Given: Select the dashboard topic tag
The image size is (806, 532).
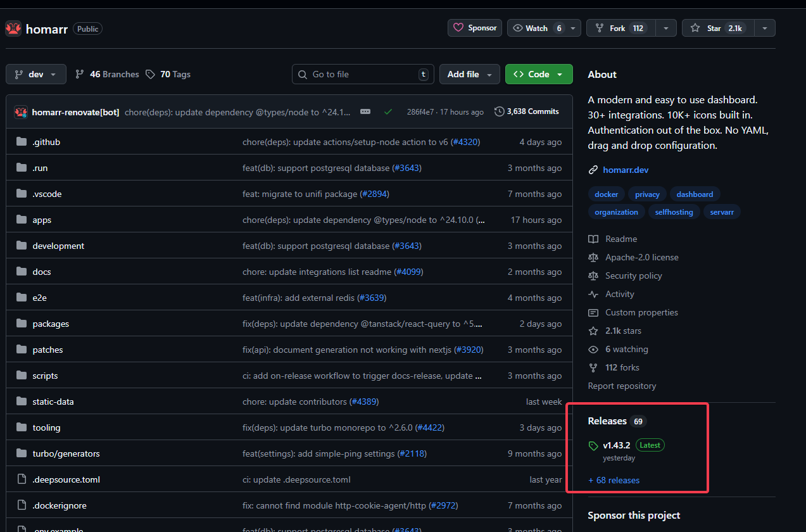Looking at the screenshot, I should coord(695,194).
